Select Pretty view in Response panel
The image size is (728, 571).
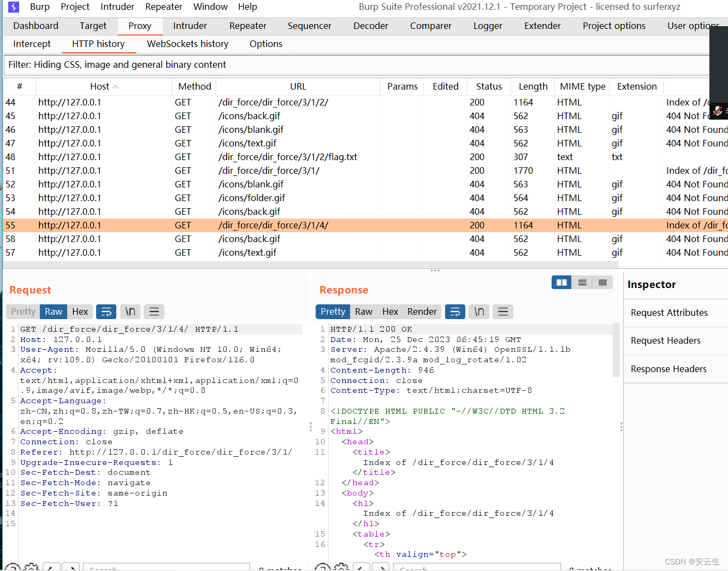click(333, 311)
